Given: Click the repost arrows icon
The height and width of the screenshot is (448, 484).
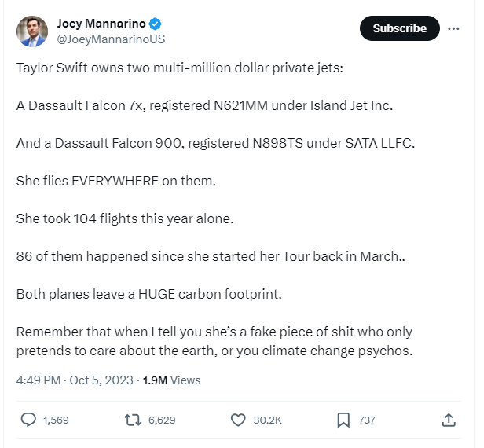Looking at the screenshot, I should click(x=133, y=420).
